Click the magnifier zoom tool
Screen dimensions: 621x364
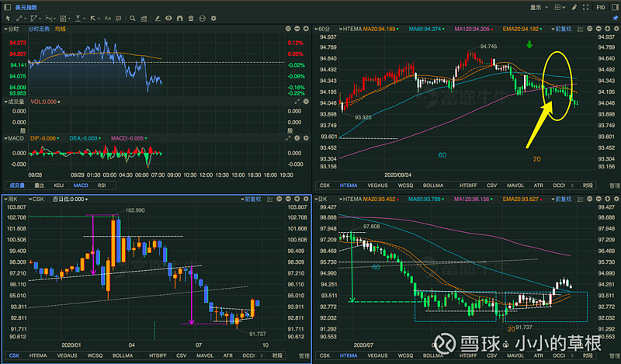133,18
